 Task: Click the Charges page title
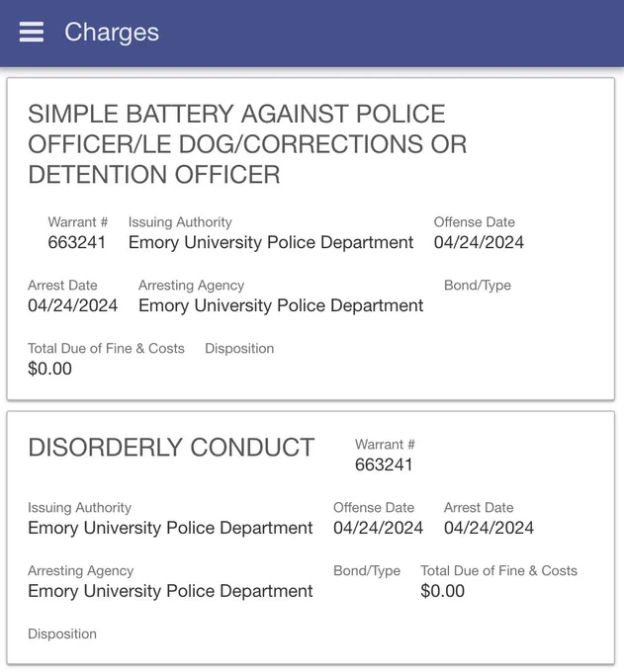coord(112,33)
